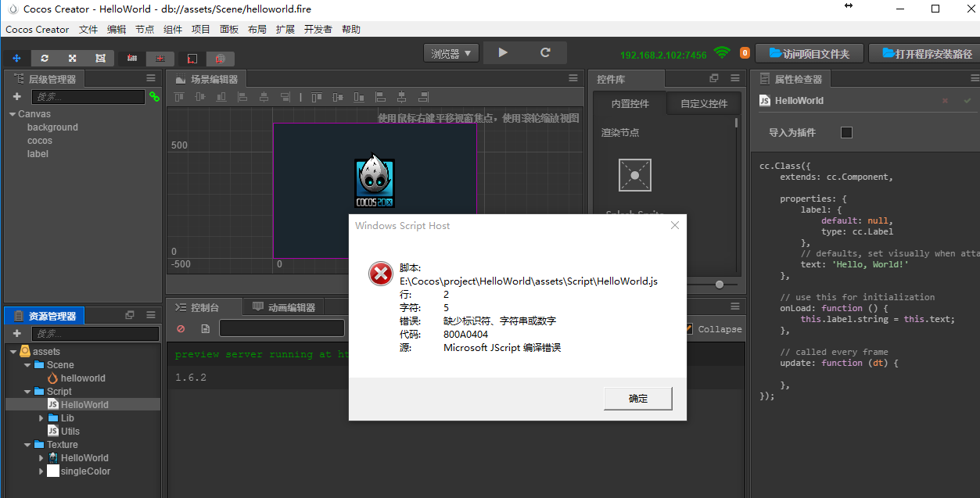980x498 pixels.
Task: Choose local coordinate mode icon
Action: (192, 59)
